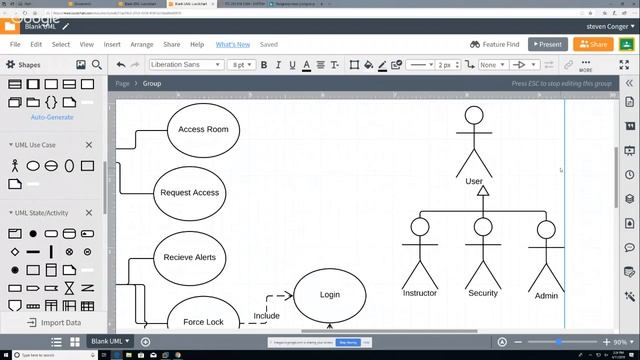Click the Shapes panel gear header
Viewport: 640px width, 360px height.
click(x=23, y=64)
